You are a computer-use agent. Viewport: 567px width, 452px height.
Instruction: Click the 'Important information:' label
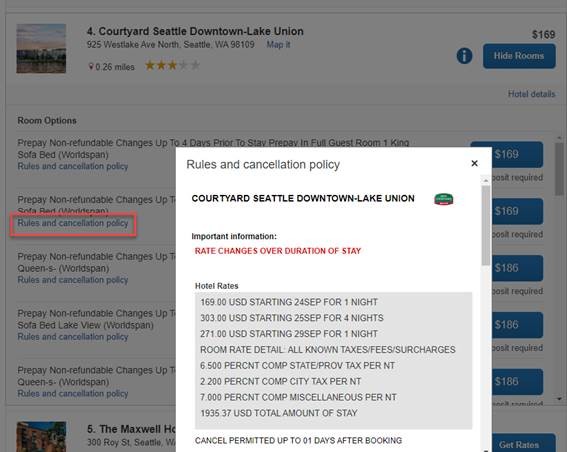point(234,236)
